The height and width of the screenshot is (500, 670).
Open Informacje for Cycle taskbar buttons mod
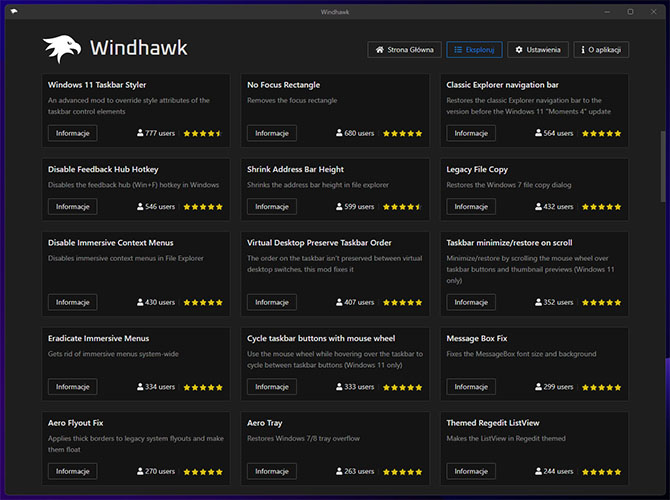[x=272, y=387]
